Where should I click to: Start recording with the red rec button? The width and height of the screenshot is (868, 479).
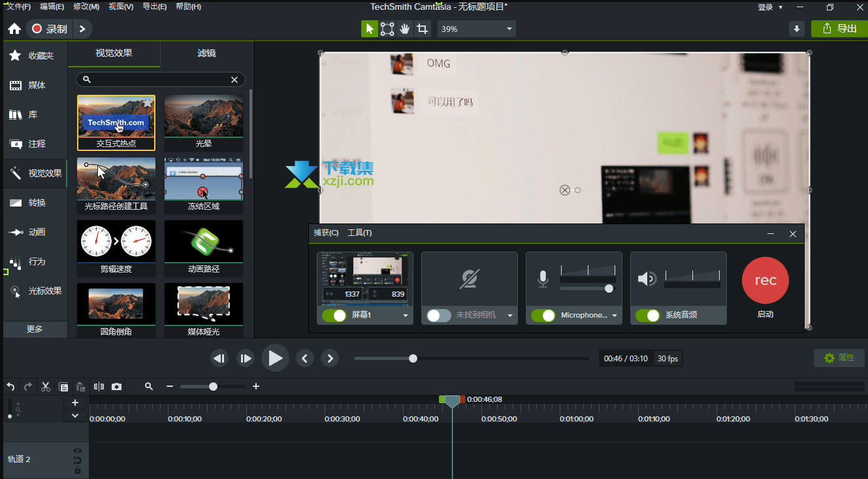coord(765,280)
